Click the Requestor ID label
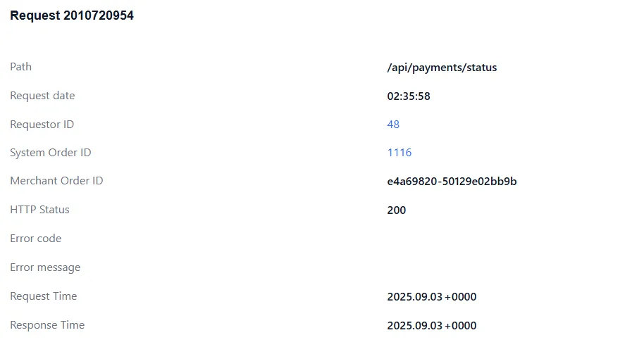Screen dimensions: 644x354 click(x=42, y=125)
